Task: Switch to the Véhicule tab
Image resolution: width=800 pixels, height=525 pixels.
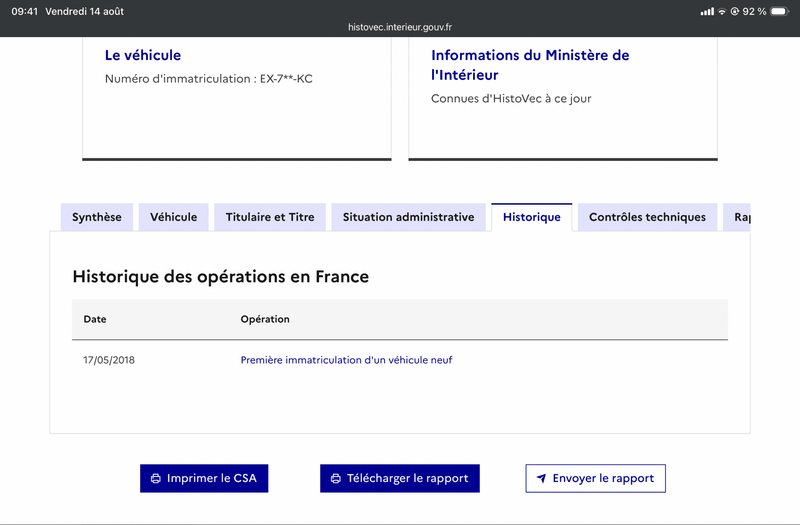Action: pos(173,217)
